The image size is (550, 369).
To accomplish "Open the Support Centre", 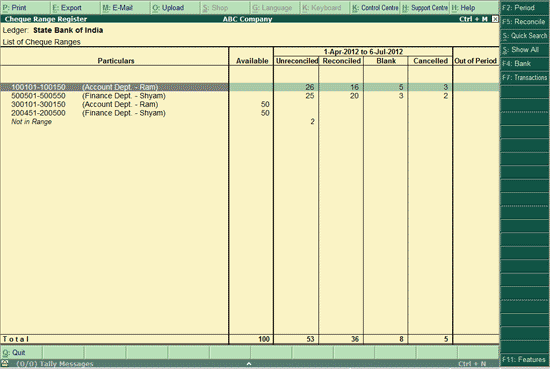I will coord(425,8).
